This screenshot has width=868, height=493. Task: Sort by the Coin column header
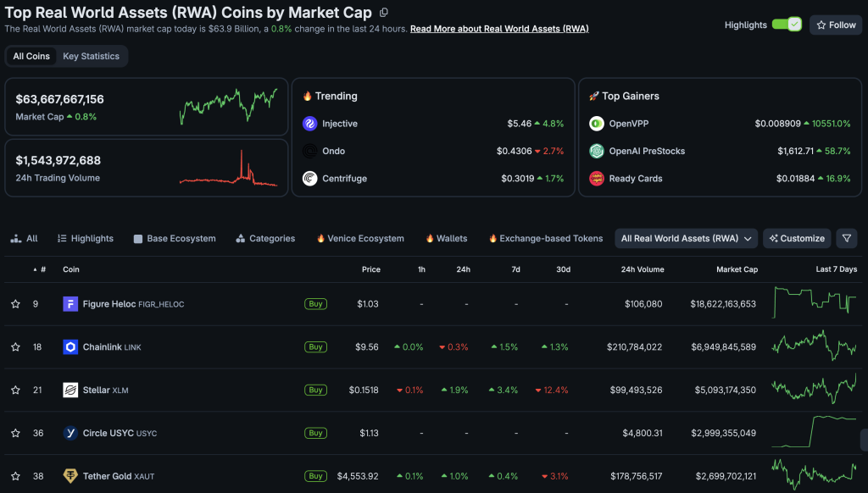[x=71, y=269]
